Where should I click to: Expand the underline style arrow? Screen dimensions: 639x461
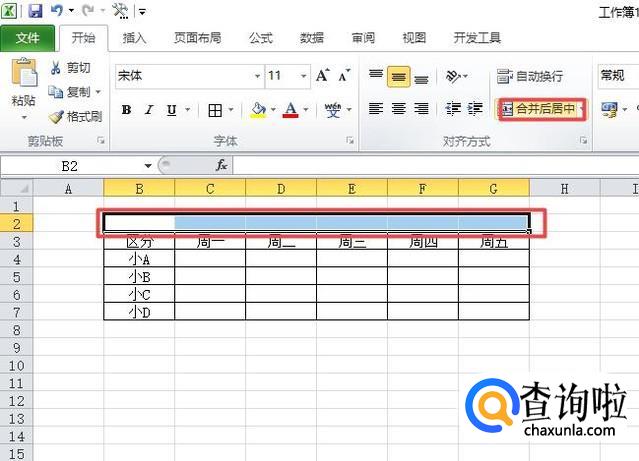187,110
